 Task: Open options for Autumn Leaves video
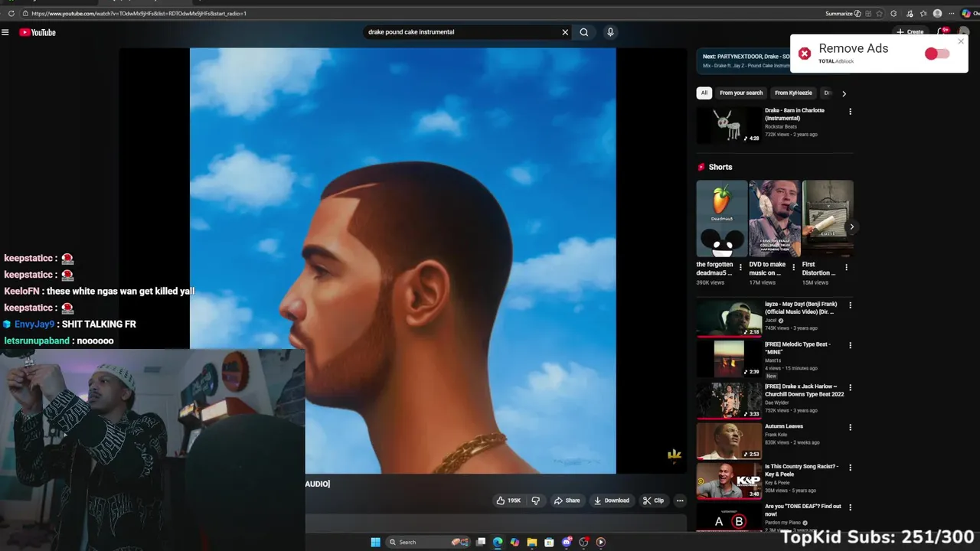point(850,428)
